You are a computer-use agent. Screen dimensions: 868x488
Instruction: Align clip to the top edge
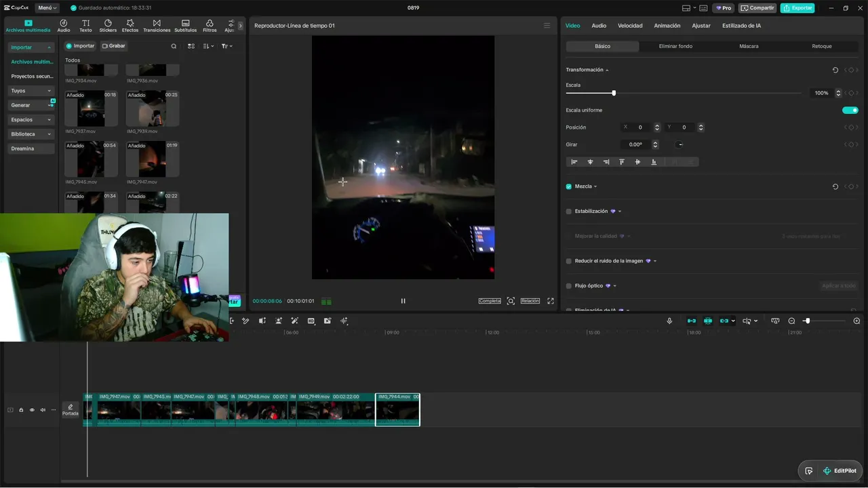click(x=622, y=162)
